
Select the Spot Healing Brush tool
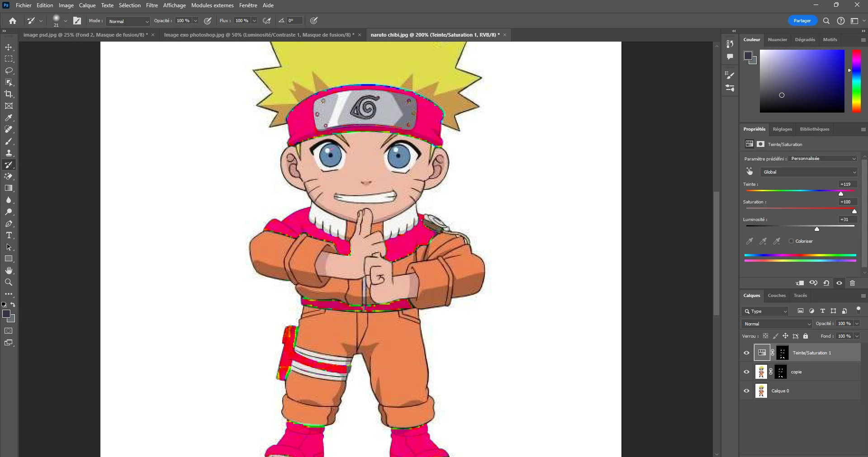(9, 130)
